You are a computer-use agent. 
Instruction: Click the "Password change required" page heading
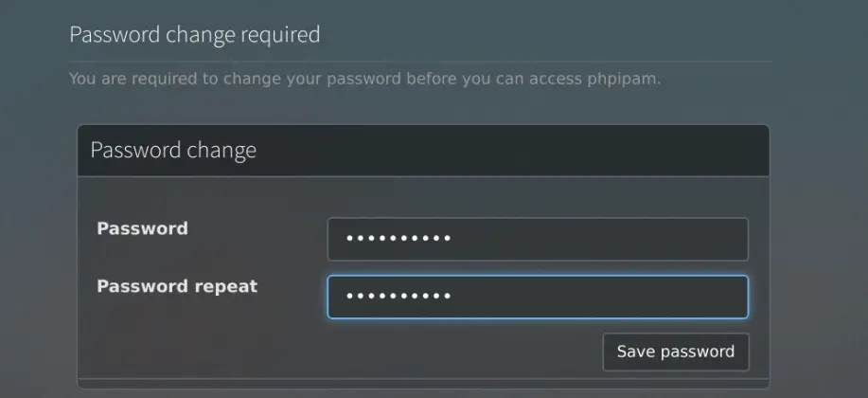point(194,35)
